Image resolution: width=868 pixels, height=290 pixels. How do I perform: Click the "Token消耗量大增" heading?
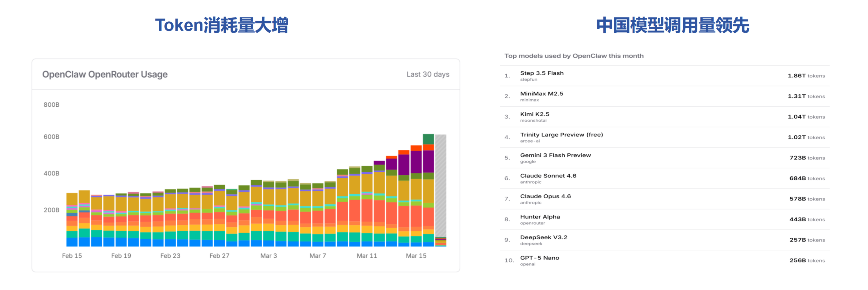point(221,25)
